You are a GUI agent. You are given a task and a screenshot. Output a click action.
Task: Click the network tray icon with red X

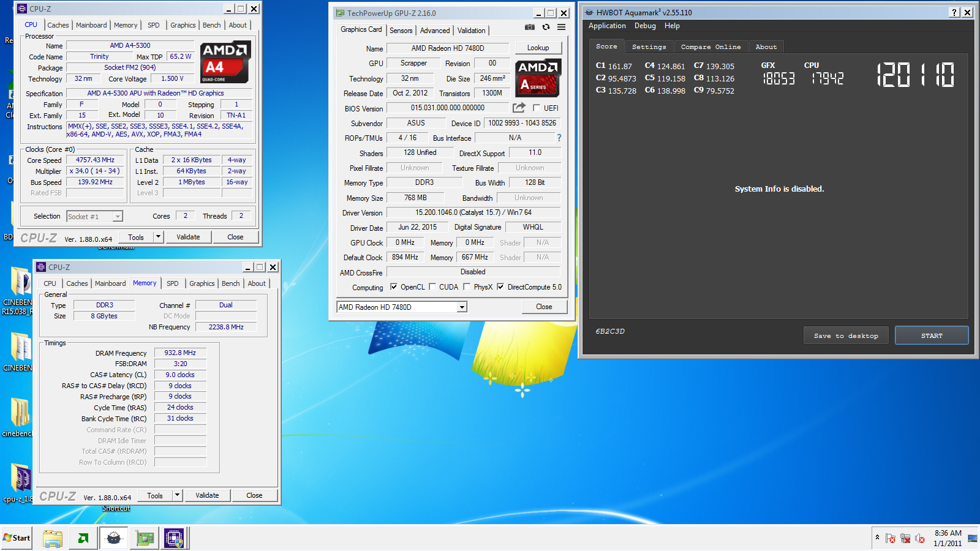point(905,539)
